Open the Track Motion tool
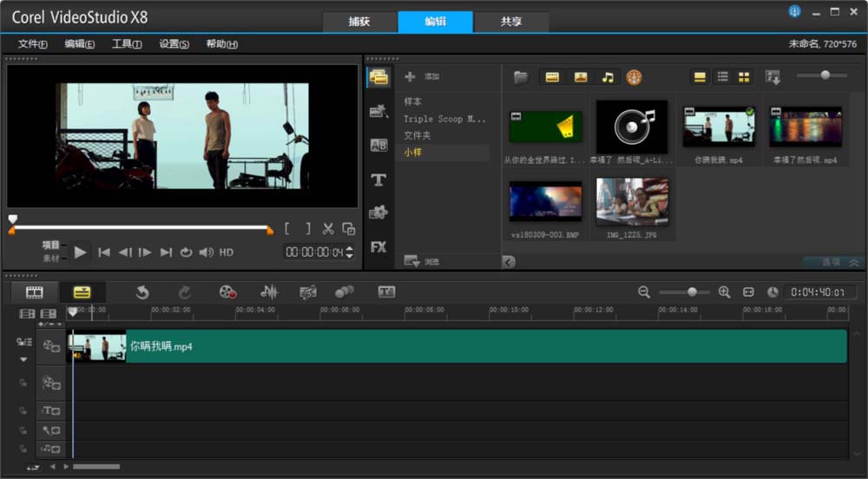 click(345, 292)
